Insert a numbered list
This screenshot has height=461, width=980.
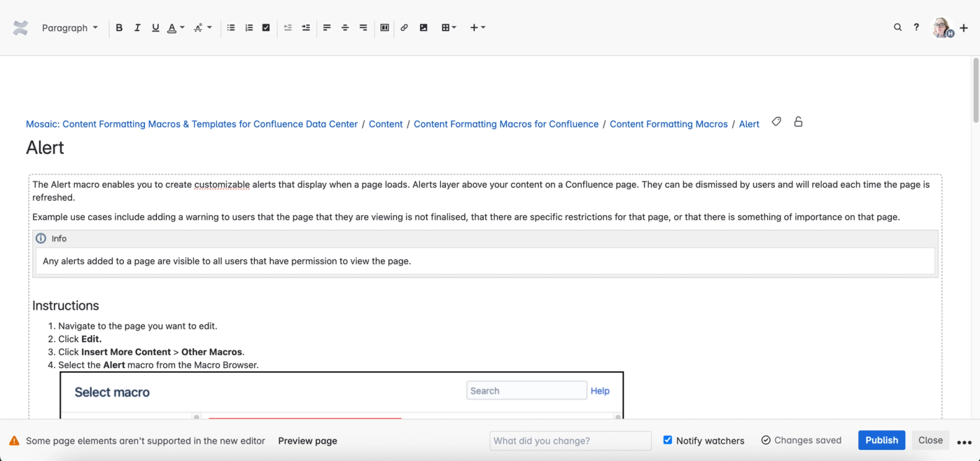point(248,28)
